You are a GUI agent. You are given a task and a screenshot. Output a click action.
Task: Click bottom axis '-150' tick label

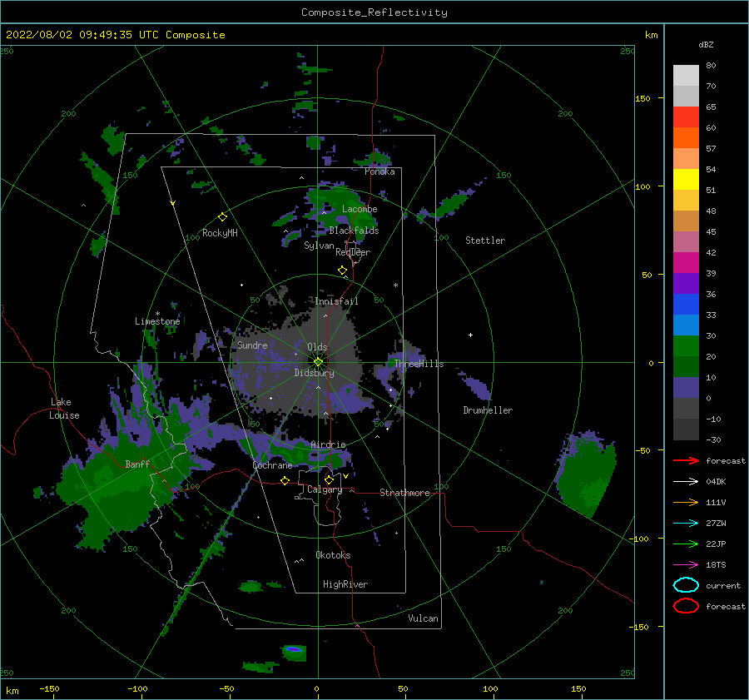pos(49,688)
